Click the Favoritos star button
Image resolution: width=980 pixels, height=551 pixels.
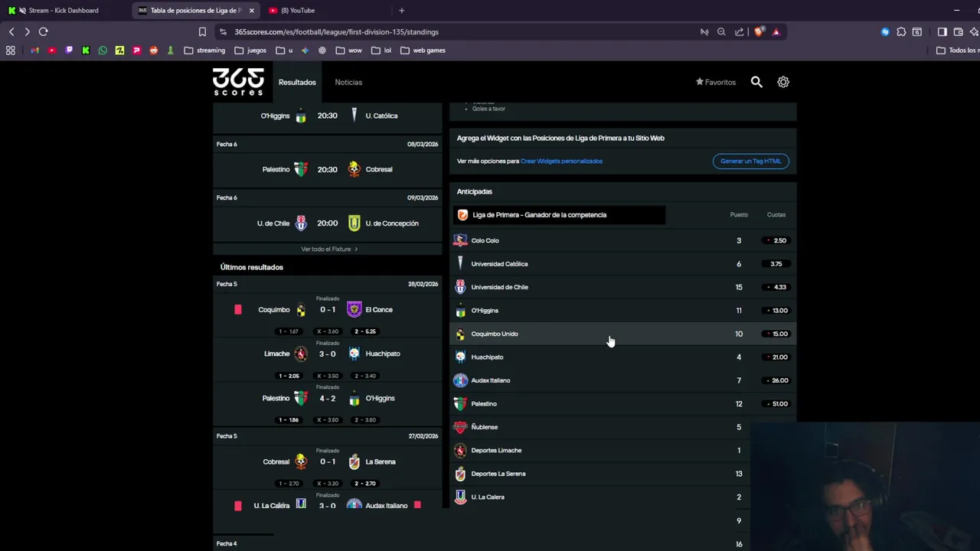tap(715, 82)
